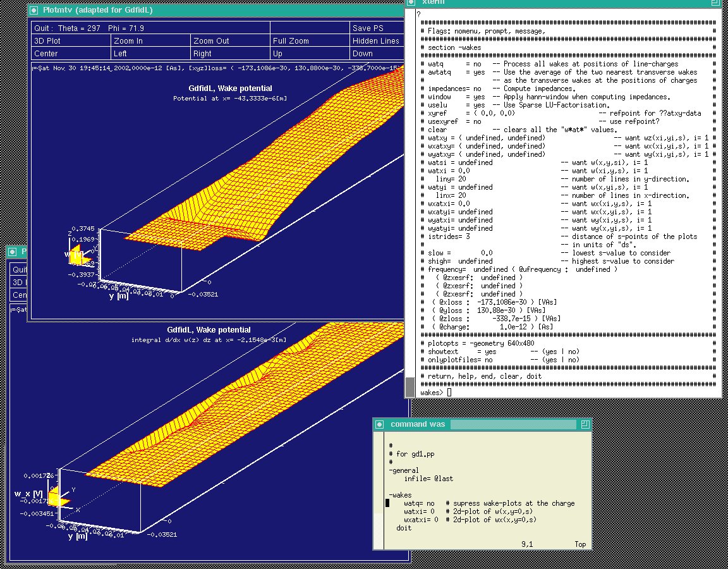
Task: Click the 'onlyplotfiles= no' line in xterm
Action: click(x=568, y=360)
